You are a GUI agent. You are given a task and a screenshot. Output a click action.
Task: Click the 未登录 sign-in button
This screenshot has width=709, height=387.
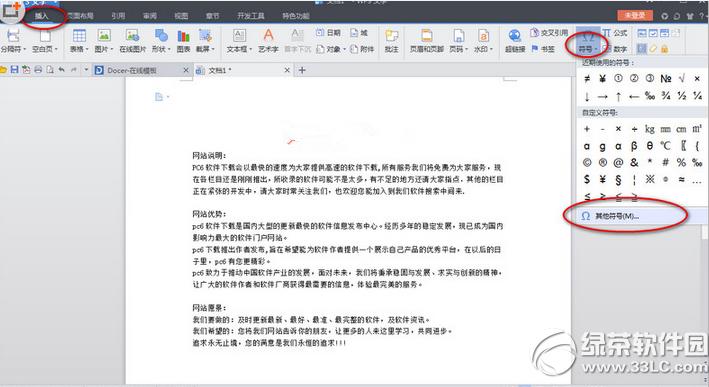tap(635, 15)
